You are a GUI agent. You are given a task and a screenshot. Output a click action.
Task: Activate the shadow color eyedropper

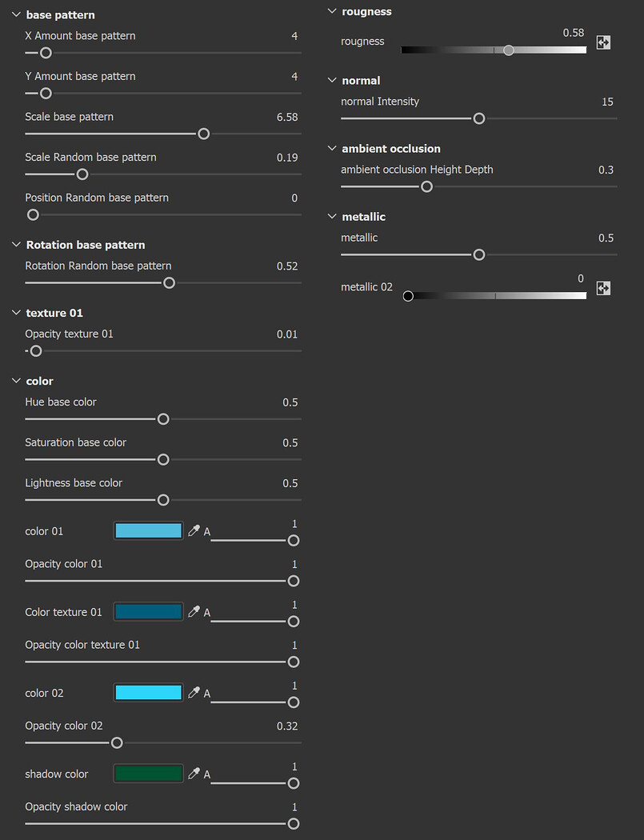[x=193, y=774]
